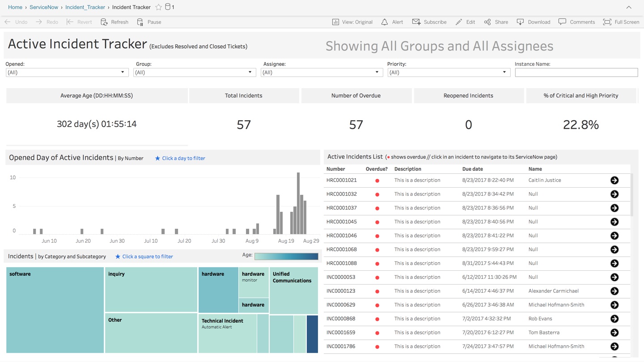Click incident number INC0000629

341,305
